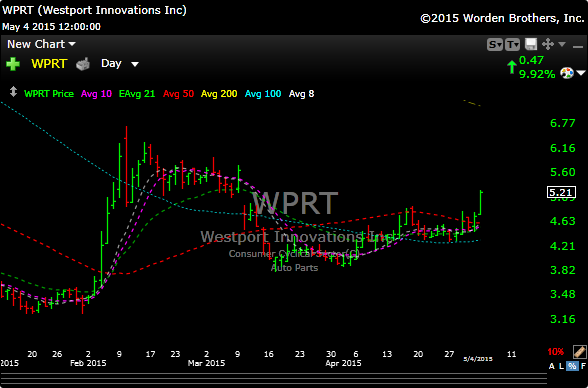Click the red 10% scale indicator
Screen dimensions: 588x388
(x=555, y=352)
